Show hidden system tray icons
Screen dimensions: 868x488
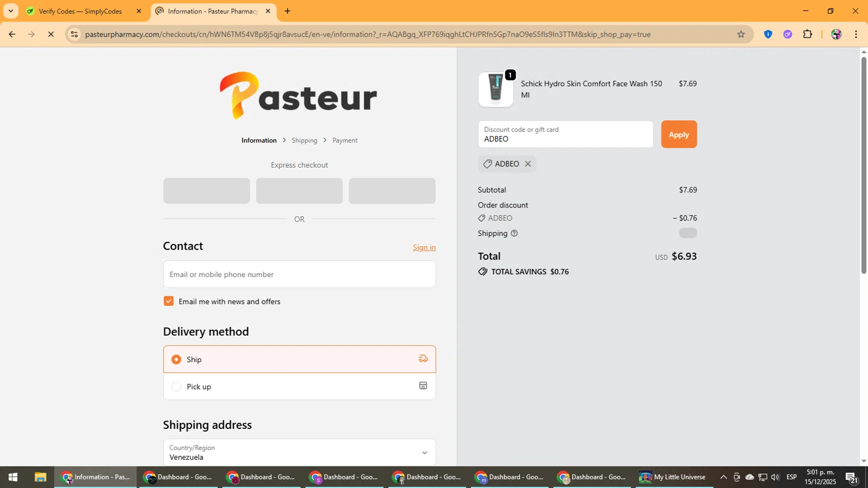pyautogui.click(x=723, y=477)
